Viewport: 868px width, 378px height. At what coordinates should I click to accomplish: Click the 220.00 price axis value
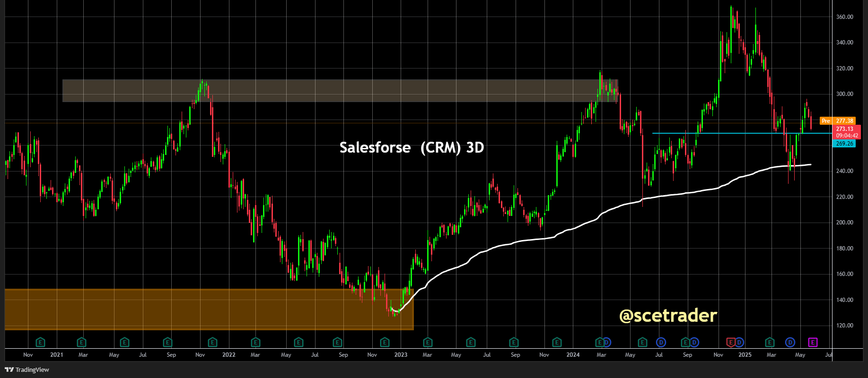click(844, 197)
